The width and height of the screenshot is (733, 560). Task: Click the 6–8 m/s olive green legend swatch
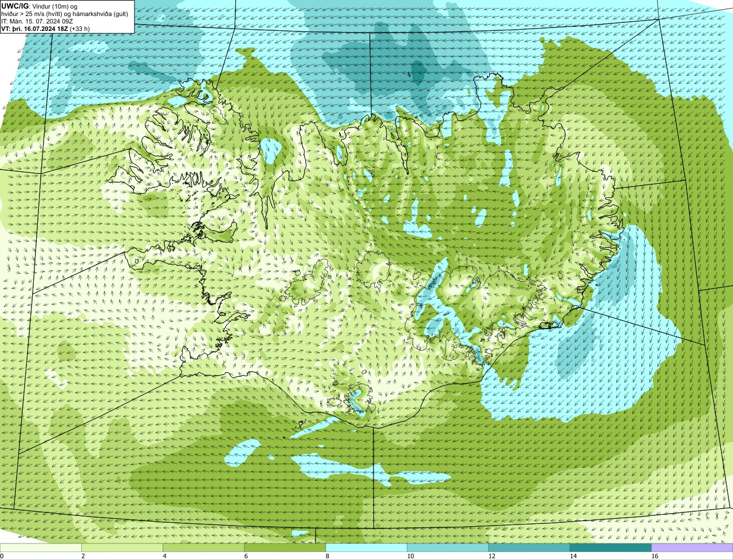[x=286, y=547]
